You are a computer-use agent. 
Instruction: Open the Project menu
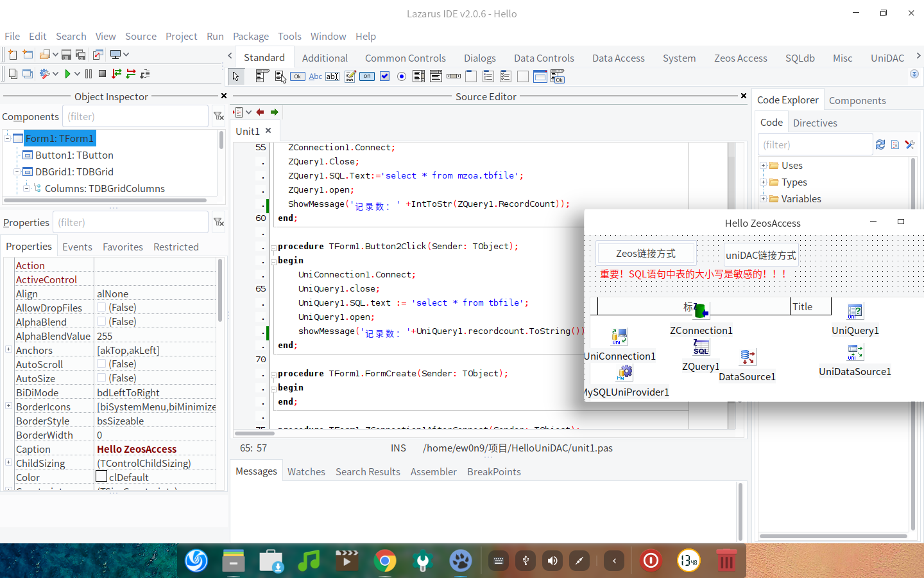pos(181,37)
